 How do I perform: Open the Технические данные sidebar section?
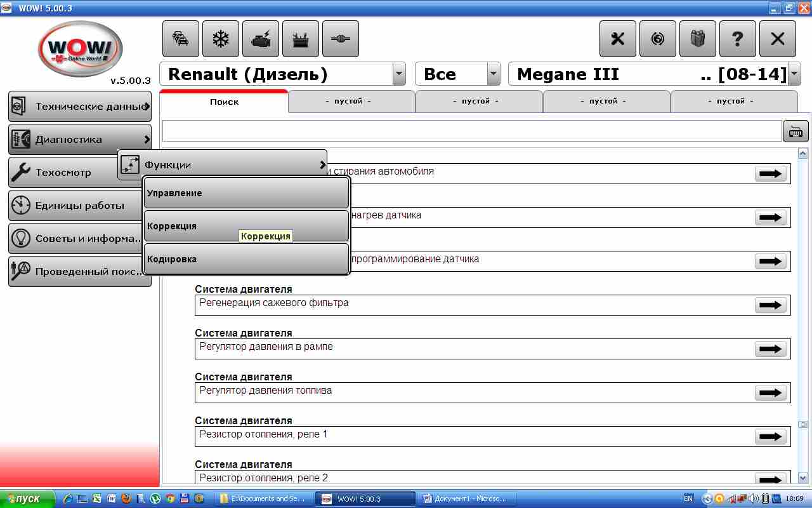point(80,107)
